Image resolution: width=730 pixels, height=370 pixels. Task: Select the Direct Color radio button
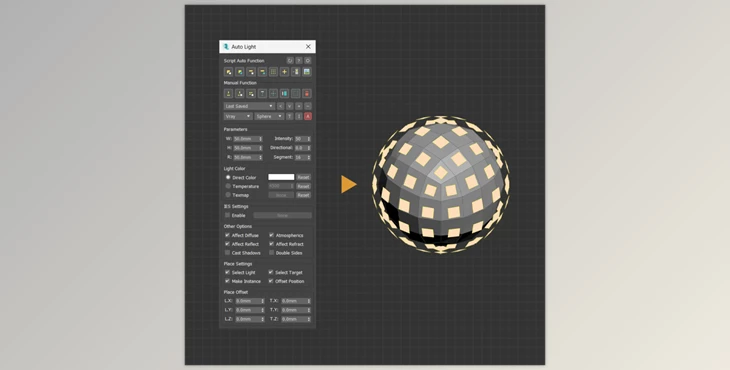tap(228, 177)
